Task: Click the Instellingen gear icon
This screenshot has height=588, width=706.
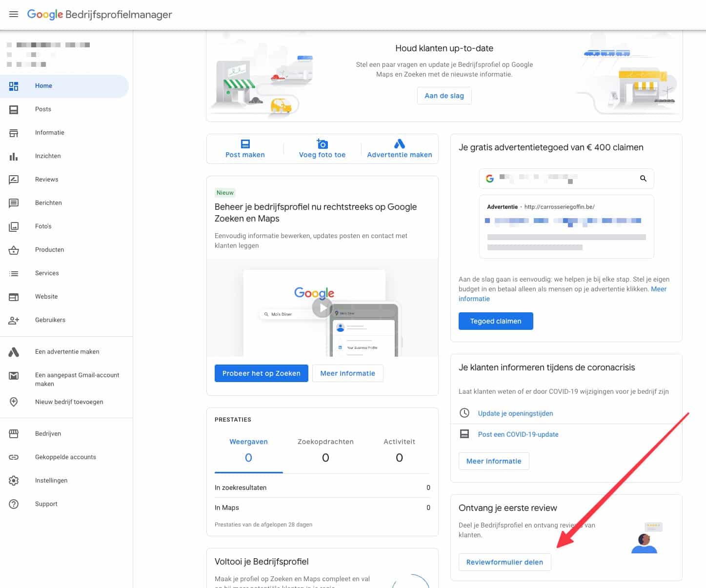Action: (14, 481)
